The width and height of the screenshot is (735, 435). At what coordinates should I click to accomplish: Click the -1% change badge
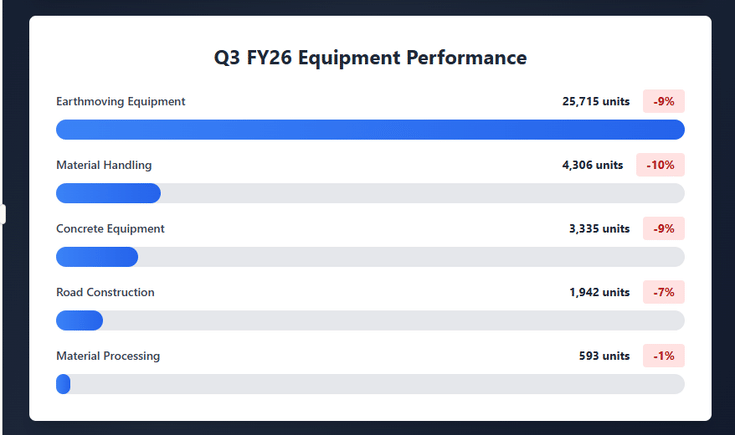(664, 356)
